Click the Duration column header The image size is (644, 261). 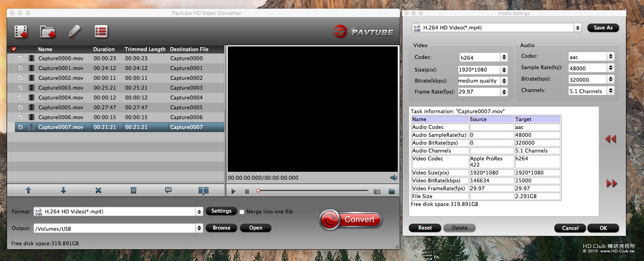107,49
